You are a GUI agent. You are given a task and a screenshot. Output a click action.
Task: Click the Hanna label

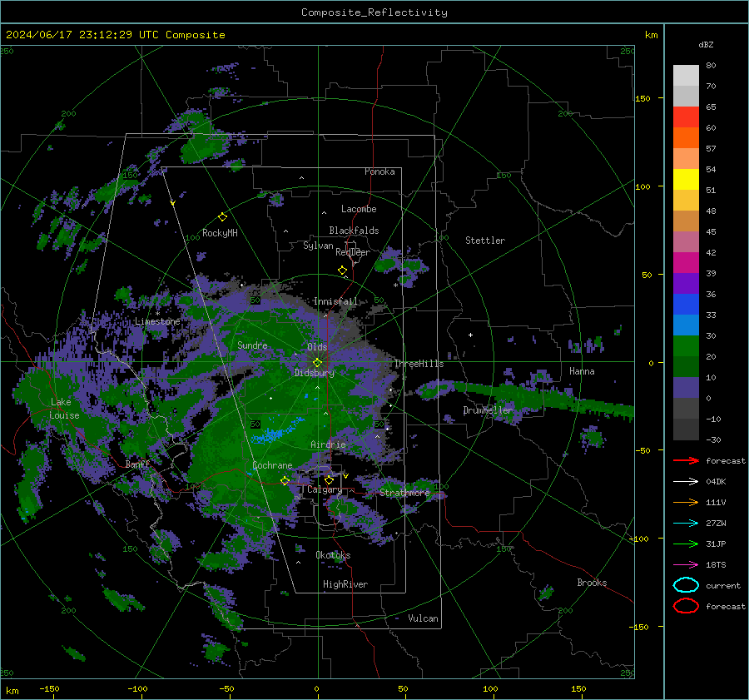click(x=582, y=371)
